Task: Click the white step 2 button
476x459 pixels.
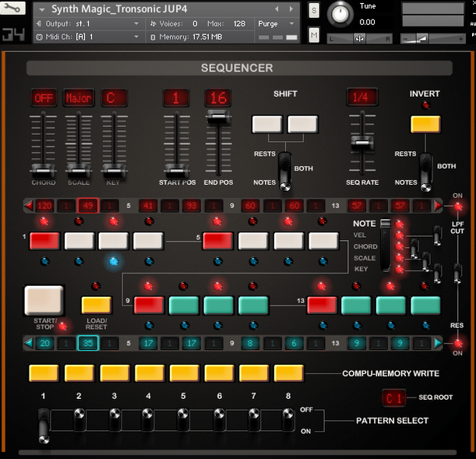Action: pyautogui.click(x=79, y=241)
